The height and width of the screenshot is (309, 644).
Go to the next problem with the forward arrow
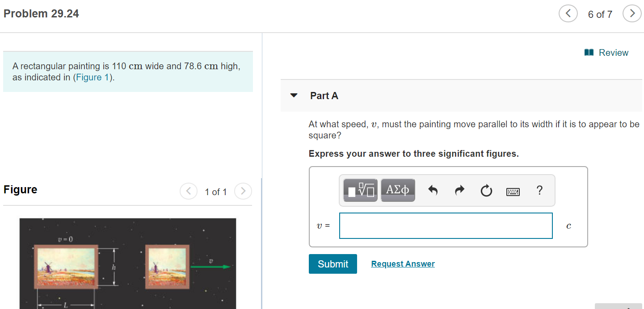coord(631,13)
